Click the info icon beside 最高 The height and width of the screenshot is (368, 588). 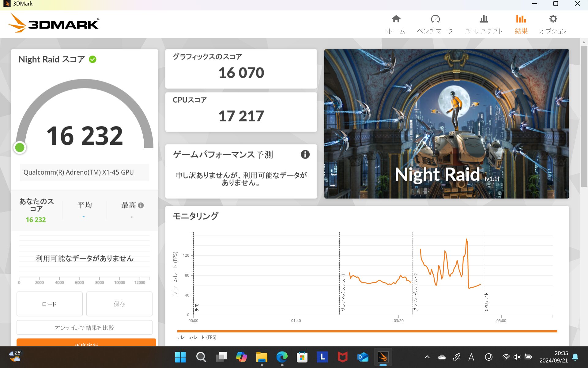(141, 205)
